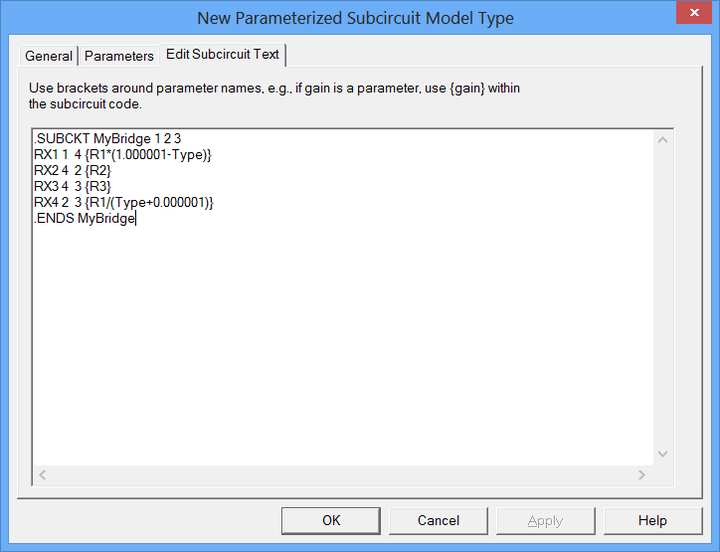Click the horizontal scrollbar left arrow
The width and height of the screenshot is (720, 552).
(x=43, y=475)
